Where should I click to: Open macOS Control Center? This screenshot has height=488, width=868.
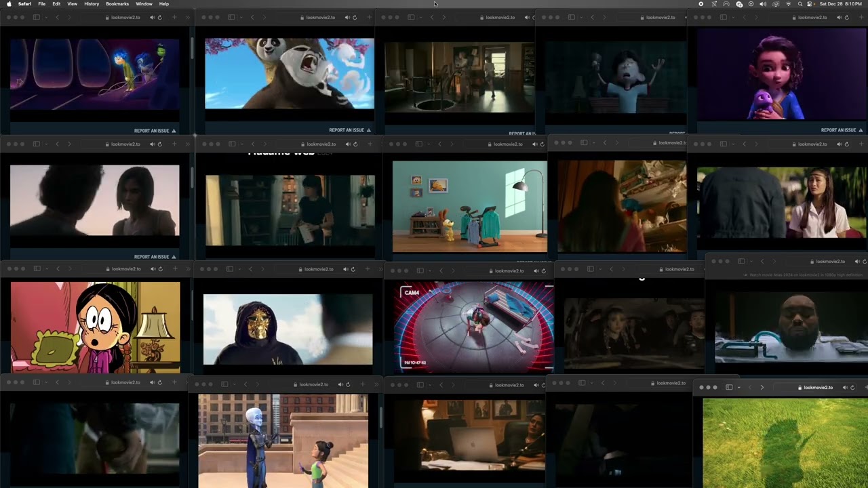click(810, 4)
